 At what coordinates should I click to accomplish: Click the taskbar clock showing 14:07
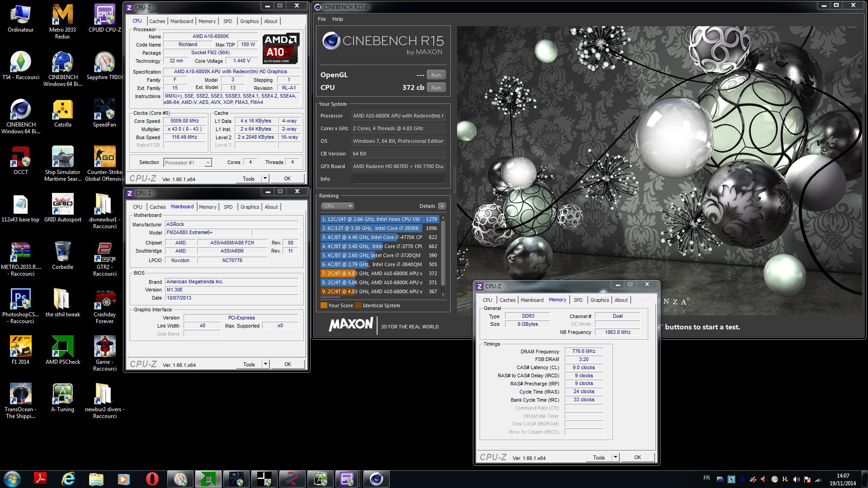[843, 479]
